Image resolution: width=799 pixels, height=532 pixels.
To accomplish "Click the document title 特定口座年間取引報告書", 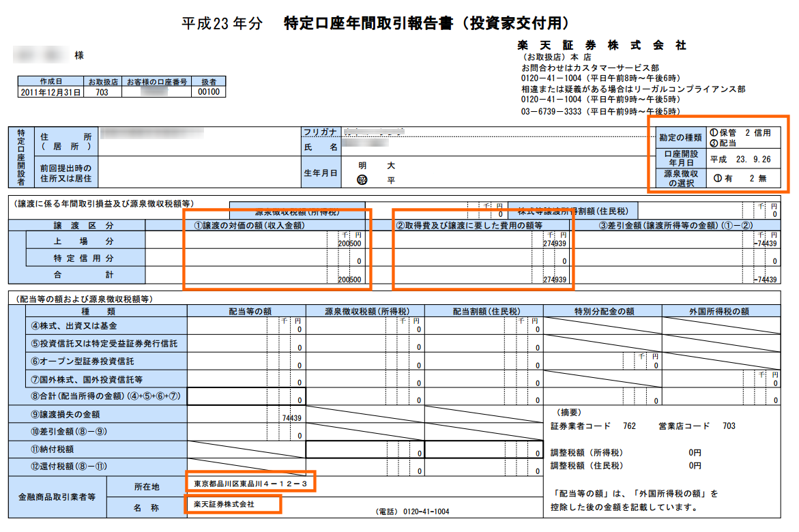I will [426, 23].
